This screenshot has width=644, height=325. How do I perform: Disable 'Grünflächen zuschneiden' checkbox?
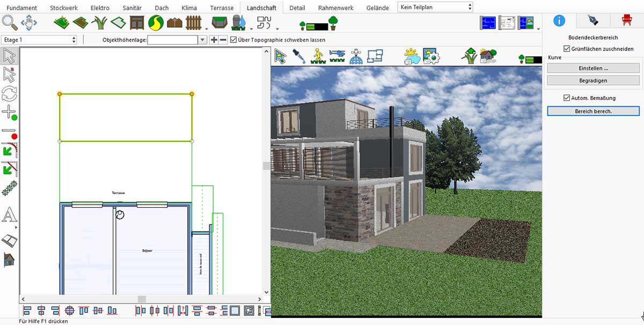point(566,48)
